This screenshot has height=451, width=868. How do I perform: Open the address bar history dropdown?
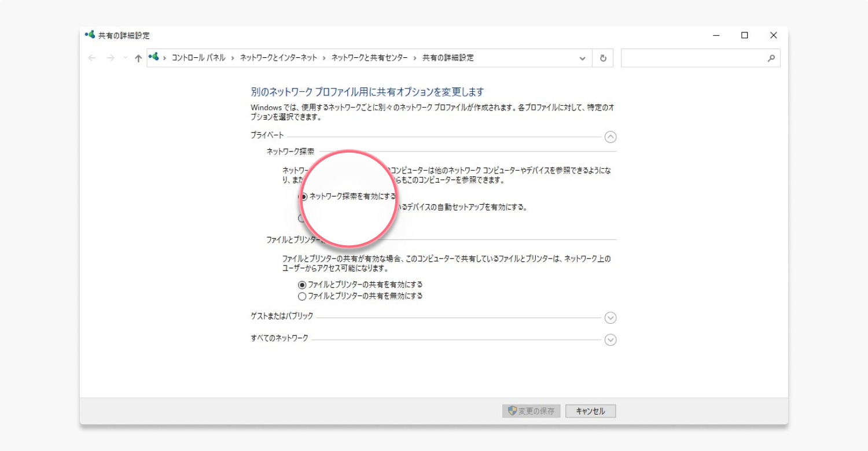(x=582, y=58)
